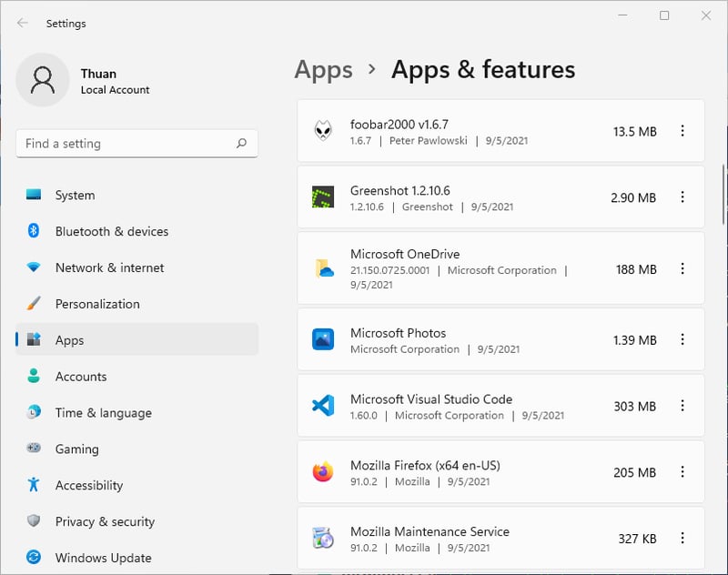
Task: Click the Mozilla Firefox logo icon
Action: pos(323,472)
